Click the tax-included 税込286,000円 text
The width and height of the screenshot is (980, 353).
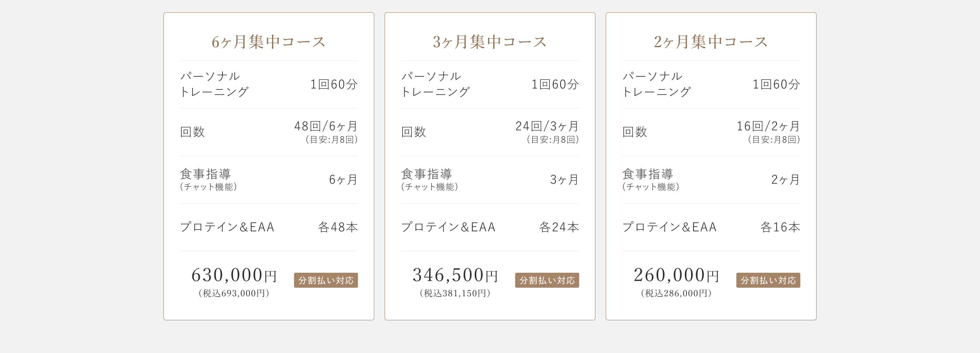coord(676,293)
